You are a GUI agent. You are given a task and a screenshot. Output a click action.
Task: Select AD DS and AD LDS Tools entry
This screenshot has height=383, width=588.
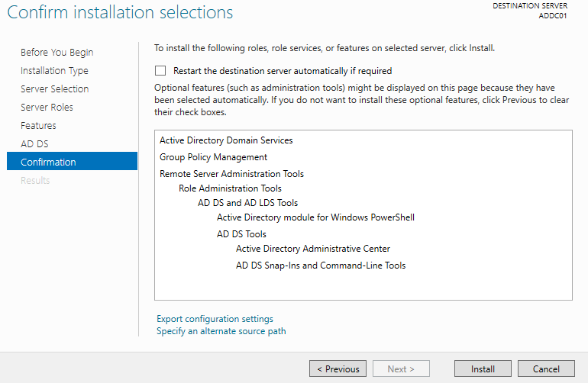pos(248,203)
